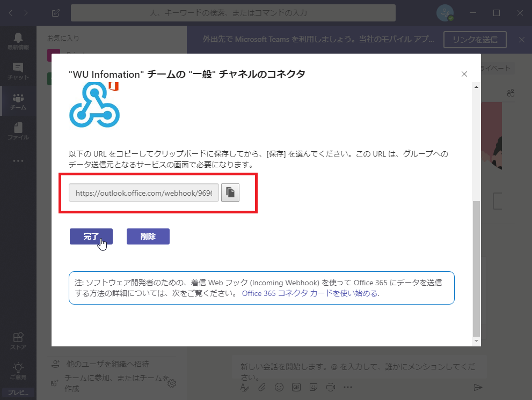Screen dimensions: 532x400
Task: Close the connector dialog with the X
Action: pyautogui.click(x=464, y=74)
